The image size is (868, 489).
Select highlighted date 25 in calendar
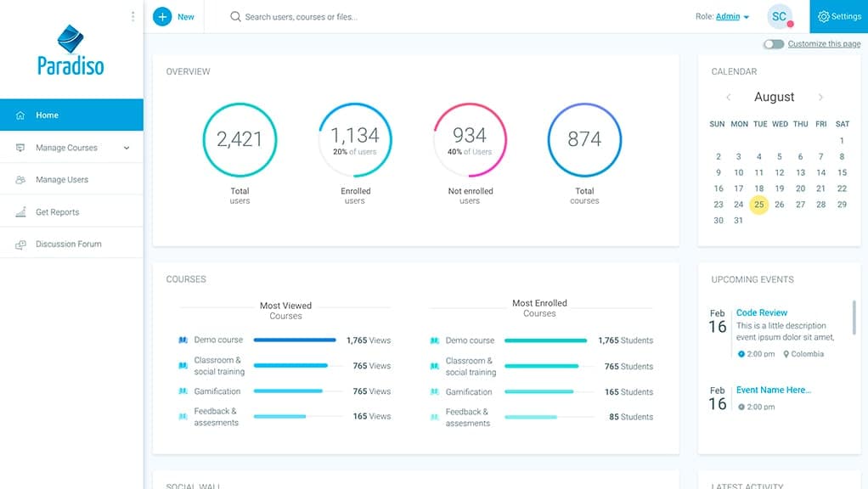pyautogui.click(x=759, y=205)
